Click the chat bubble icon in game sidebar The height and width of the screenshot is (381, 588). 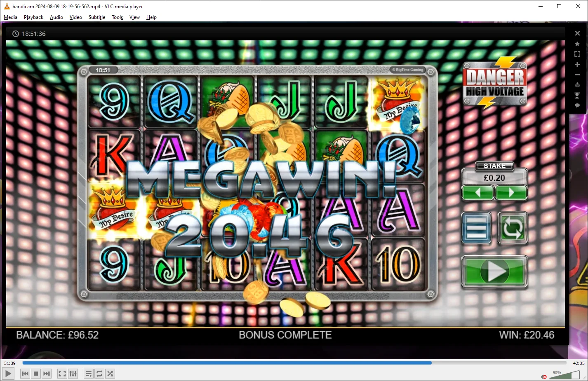577,105
